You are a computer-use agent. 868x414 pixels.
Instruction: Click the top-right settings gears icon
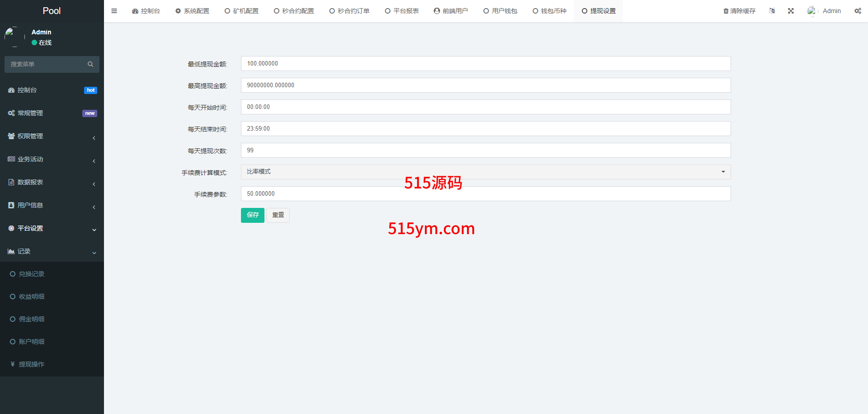pos(858,11)
